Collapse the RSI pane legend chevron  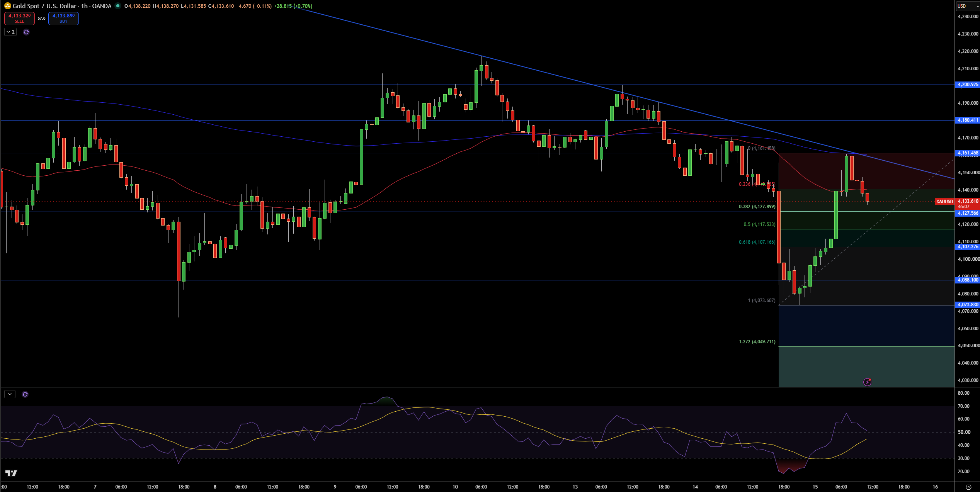[x=10, y=394]
